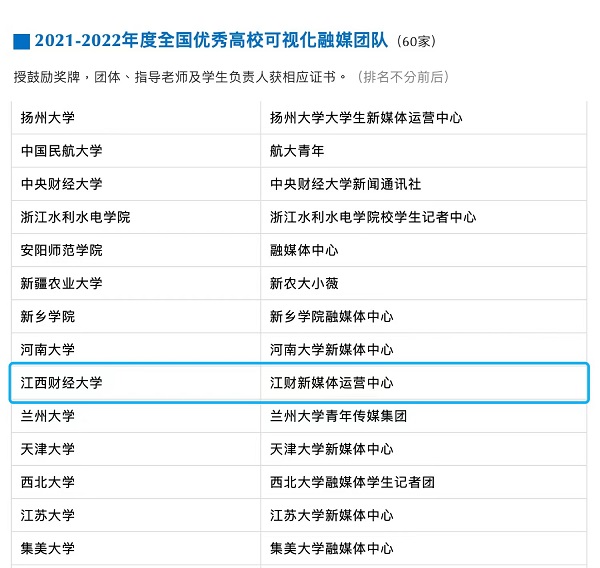Select the 扬州大学 cell
The height and width of the screenshot is (568, 600).
tap(48, 118)
